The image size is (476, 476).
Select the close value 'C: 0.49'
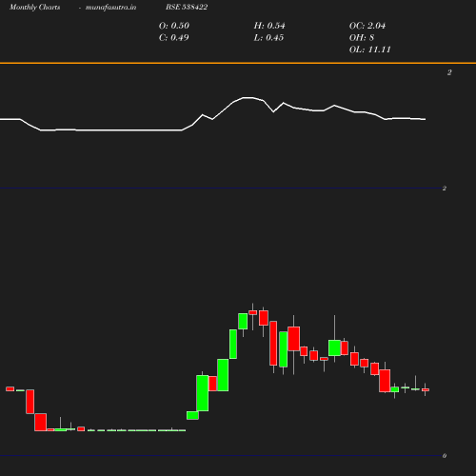tap(174, 37)
